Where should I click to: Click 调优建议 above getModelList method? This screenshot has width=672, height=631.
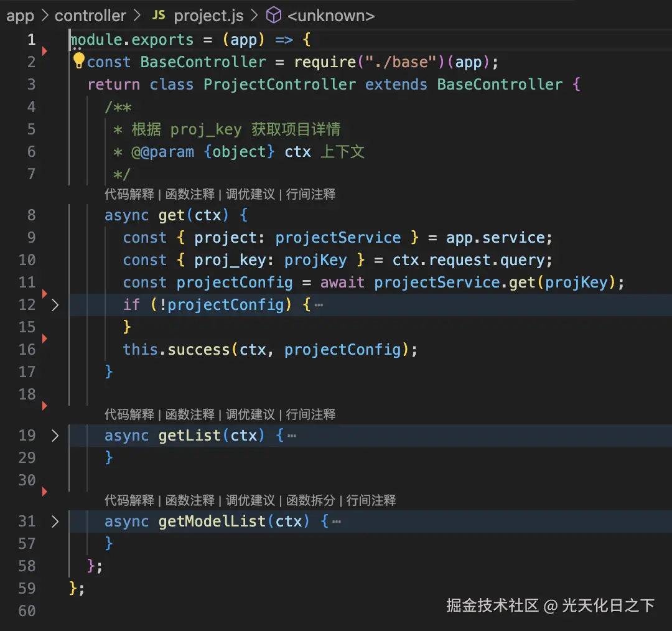(x=250, y=500)
